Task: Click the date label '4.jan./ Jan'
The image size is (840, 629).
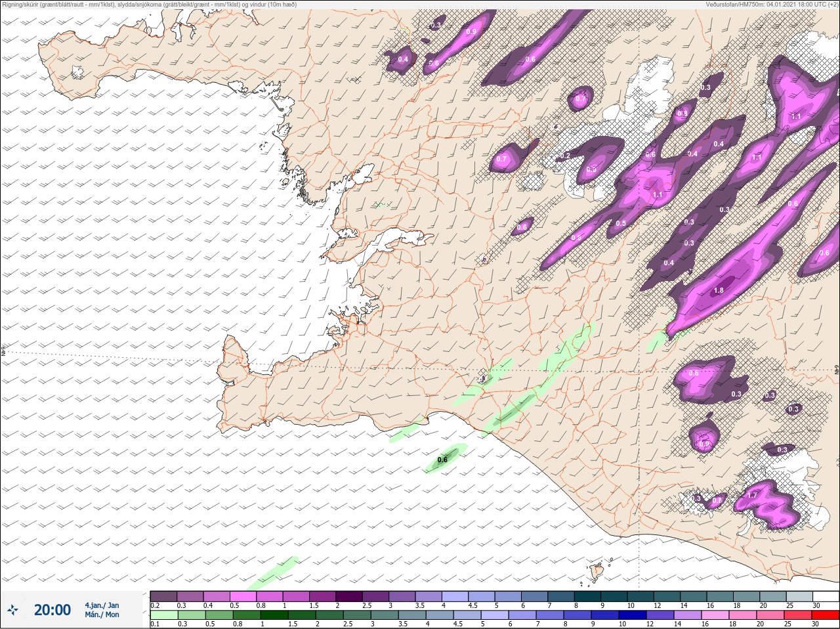Action: [x=102, y=605]
